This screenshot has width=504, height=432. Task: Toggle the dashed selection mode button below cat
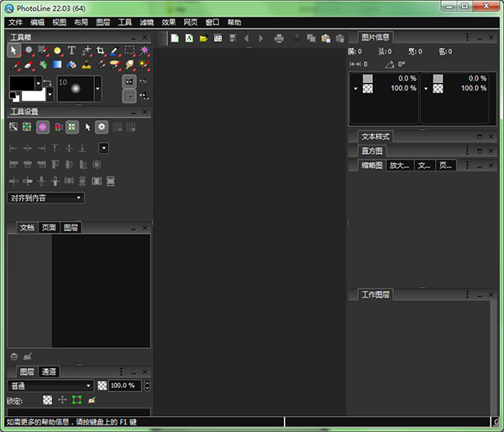click(x=129, y=96)
